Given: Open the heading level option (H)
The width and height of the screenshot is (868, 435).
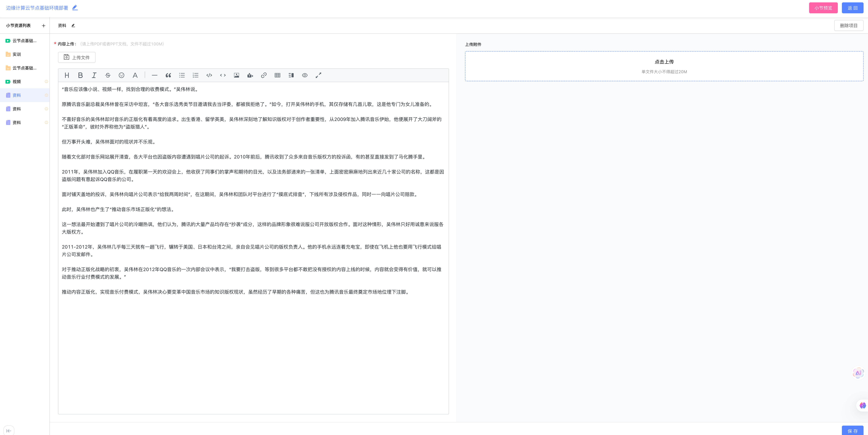Looking at the screenshot, I should click(x=67, y=75).
